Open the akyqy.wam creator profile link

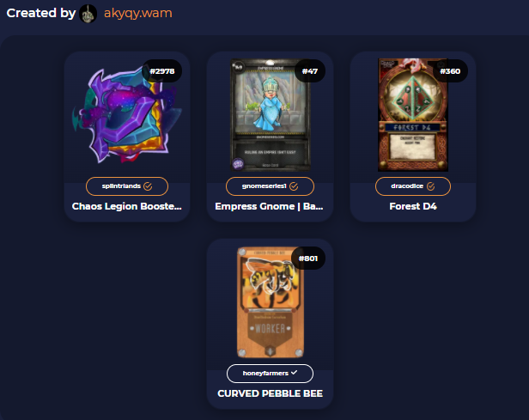coord(138,13)
